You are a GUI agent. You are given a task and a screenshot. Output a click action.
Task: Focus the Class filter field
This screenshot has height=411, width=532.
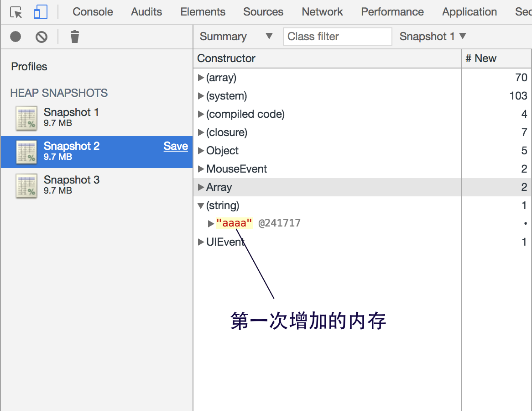click(338, 37)
